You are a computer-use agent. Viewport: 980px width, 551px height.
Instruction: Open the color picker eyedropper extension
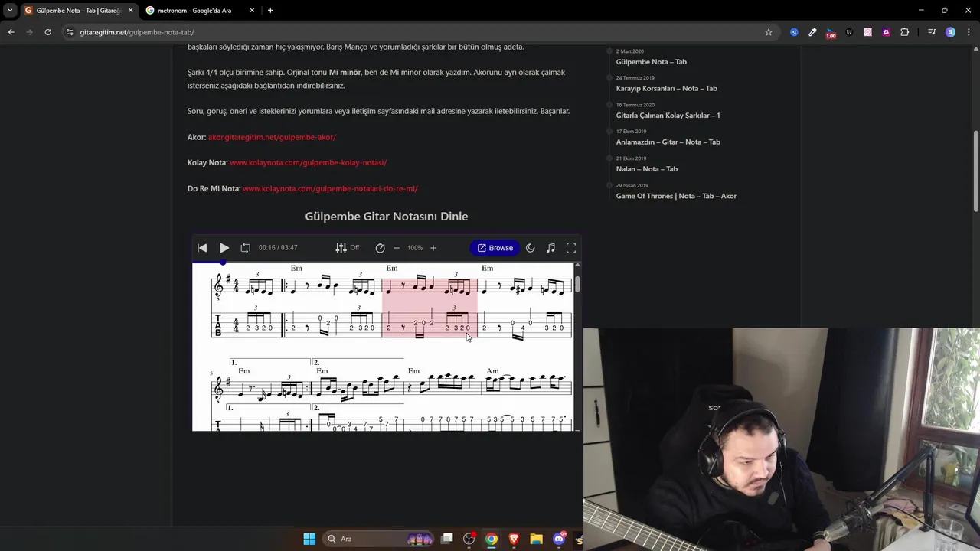(x=812, y=32)
